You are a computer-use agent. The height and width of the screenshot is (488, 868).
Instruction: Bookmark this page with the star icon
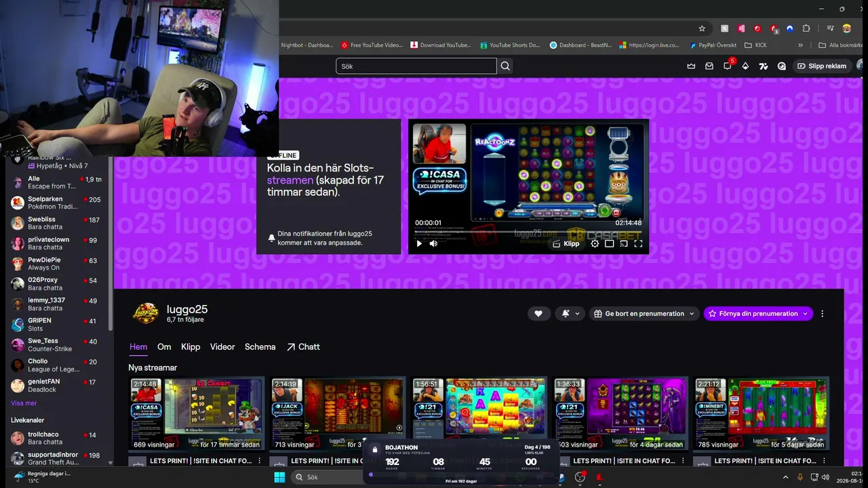(702, 28)
